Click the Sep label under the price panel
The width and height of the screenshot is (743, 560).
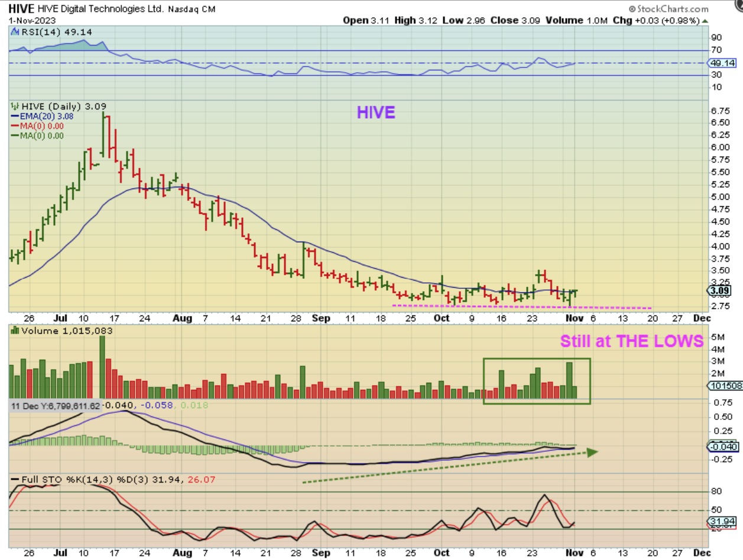[x=320, y=318]
